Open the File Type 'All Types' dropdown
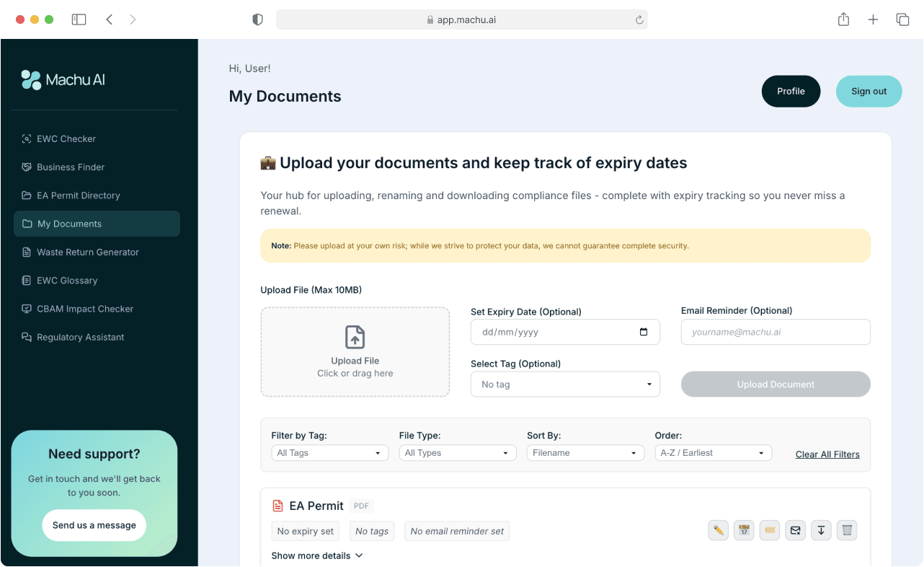The image size is (924, 567). point(458,453)
